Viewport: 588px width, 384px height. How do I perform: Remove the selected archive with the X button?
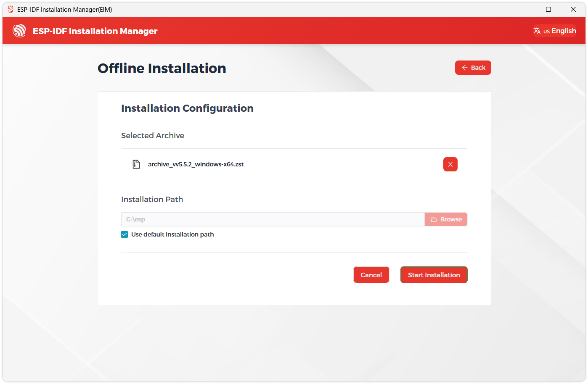450,164
